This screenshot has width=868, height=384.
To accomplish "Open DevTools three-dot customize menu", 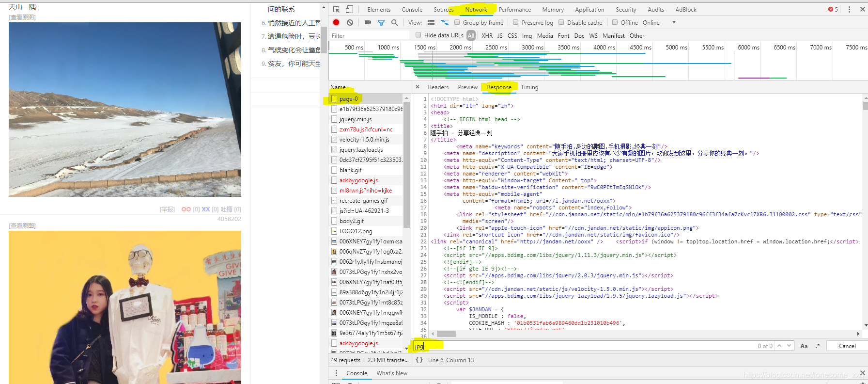I will point(849,9).
